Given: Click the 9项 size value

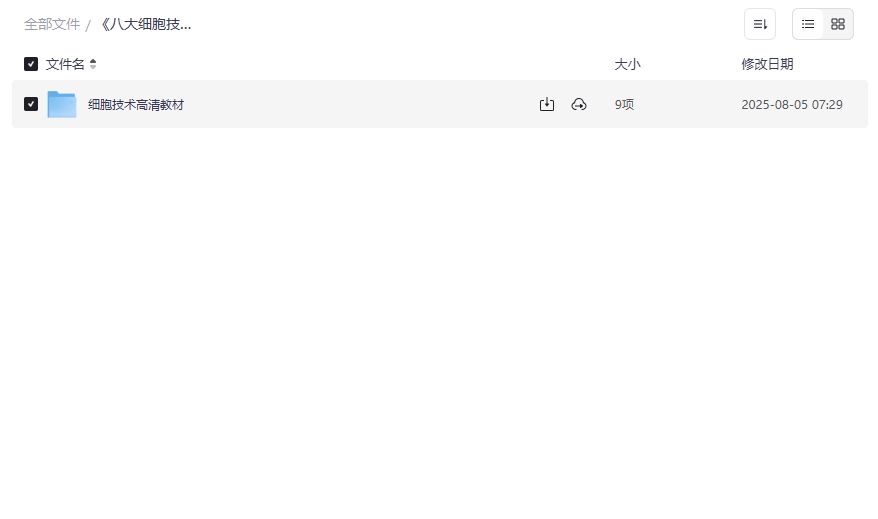Looking at the screenshot, I should coord(624,104).
